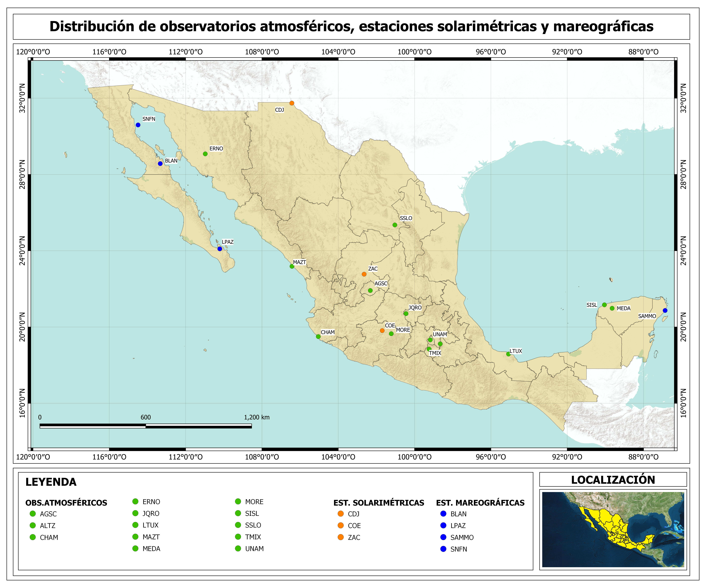Click the green SSLO map marker
Viewport: 706px width, 588px height.
coord(395,225)
